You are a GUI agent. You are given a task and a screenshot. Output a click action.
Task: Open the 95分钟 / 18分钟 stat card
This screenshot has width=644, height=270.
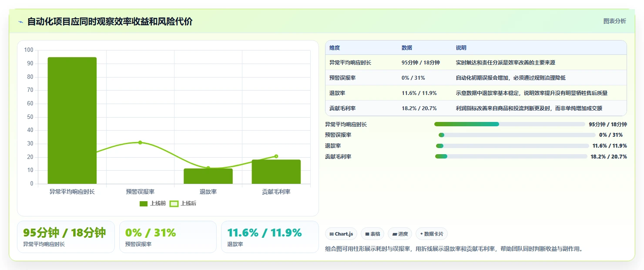click(66, 237)
